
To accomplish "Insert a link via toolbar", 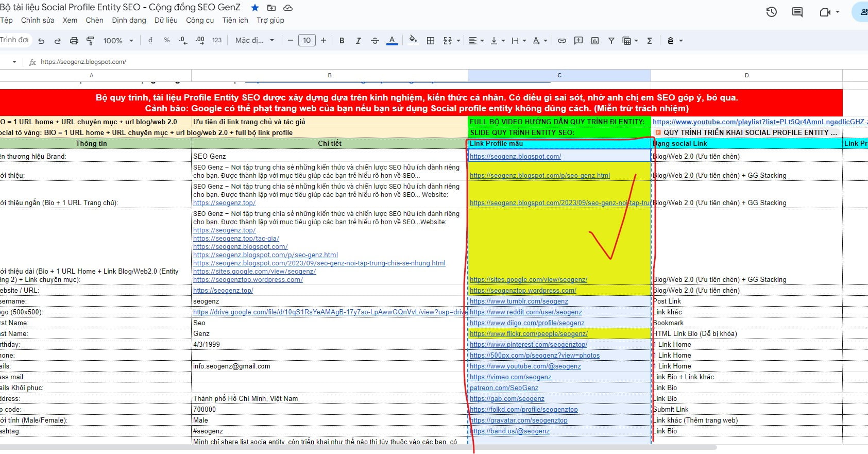I will point(562,41).
